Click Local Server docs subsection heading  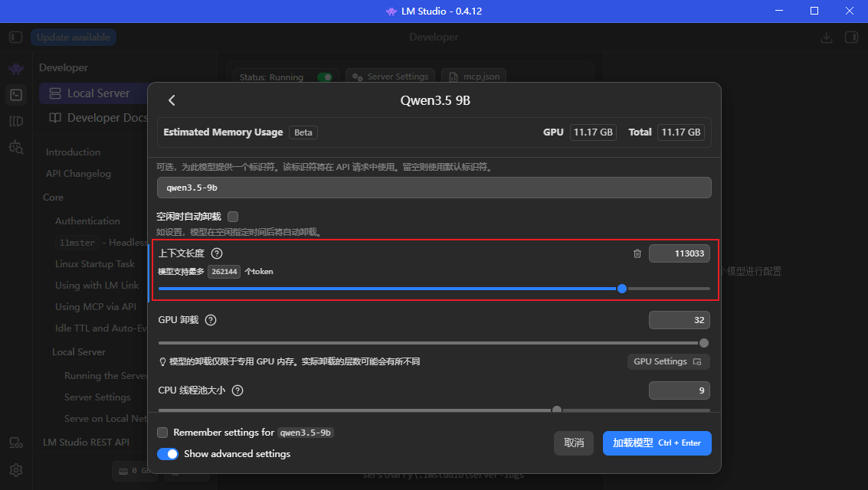(79, 351)
